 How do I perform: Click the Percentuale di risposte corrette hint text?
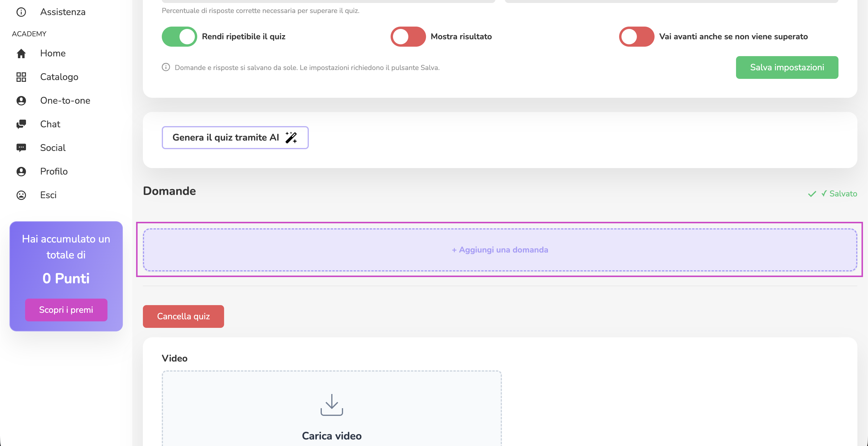[260, 11]
